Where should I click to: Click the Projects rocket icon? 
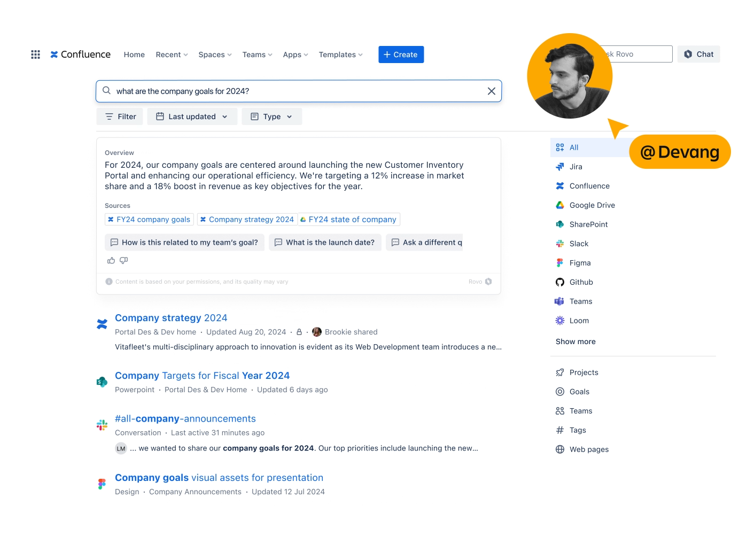click(x=560, y=372)
